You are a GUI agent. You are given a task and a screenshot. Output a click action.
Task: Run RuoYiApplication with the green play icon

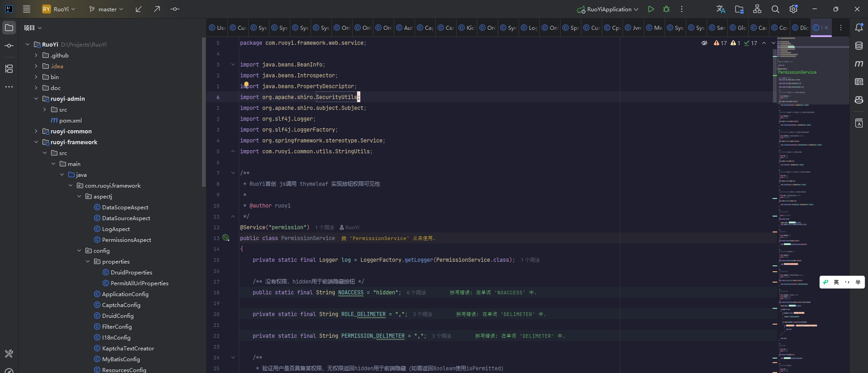click(651, 9)
